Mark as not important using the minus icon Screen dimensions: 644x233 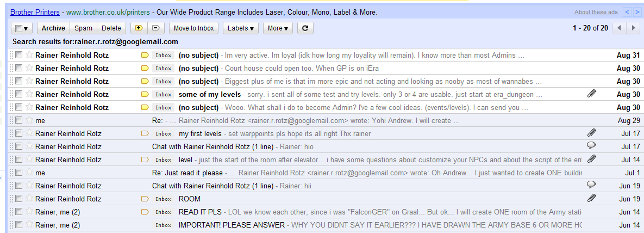click(155, 28)
